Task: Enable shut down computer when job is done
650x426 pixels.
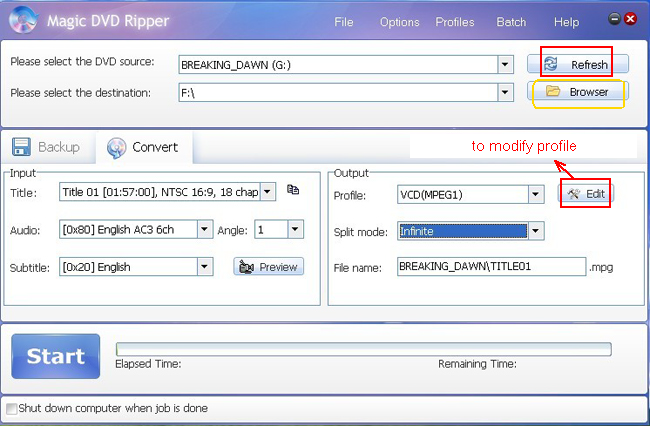Action: [12, 409]
